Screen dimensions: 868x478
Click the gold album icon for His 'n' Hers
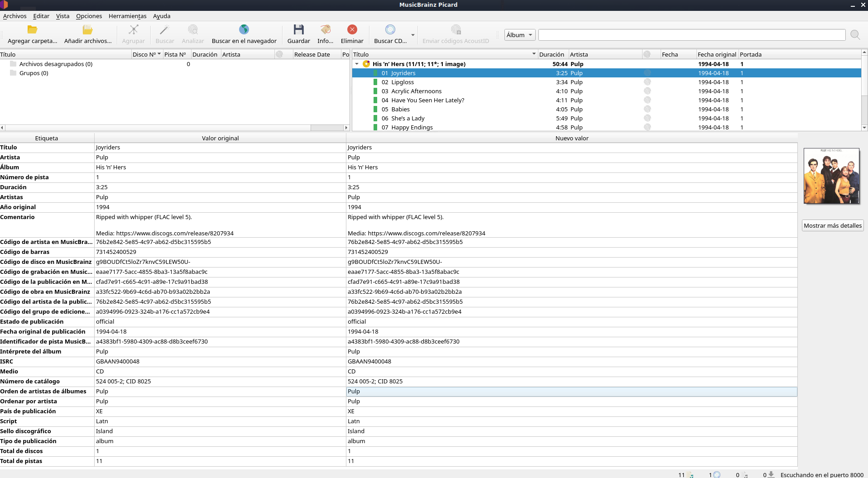pos(366,64)
